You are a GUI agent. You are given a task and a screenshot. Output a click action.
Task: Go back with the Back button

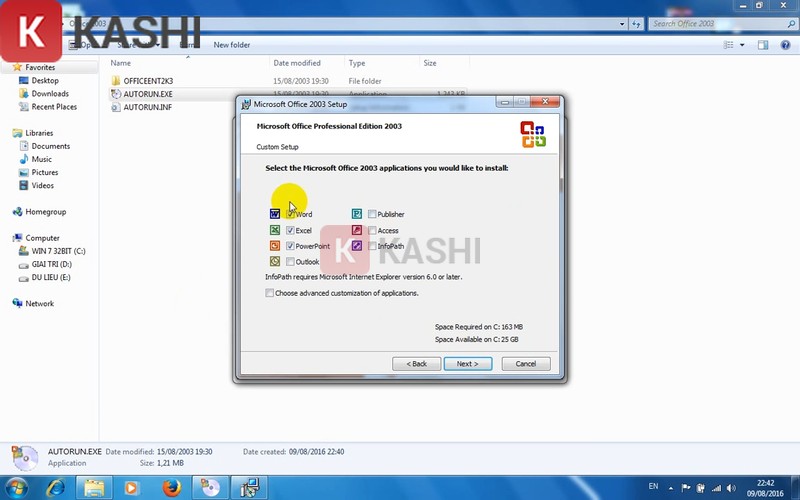click(x=415, y=364)
